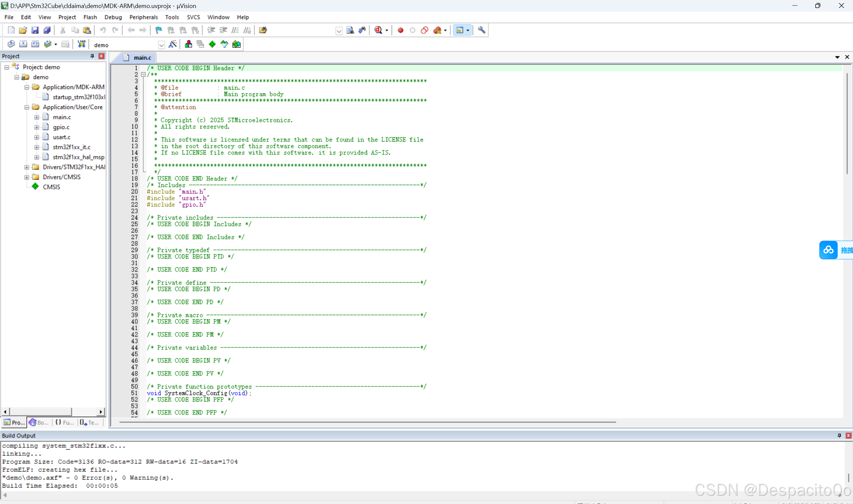Click the Build target icon

click(x=23, y=44)
